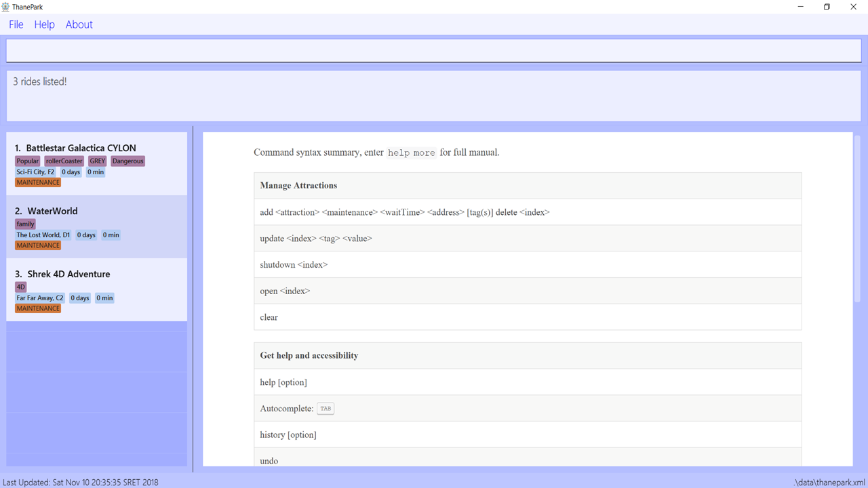868x488 pixels.
Task: Click the 'history [option]' row
Action: (528, 435)
